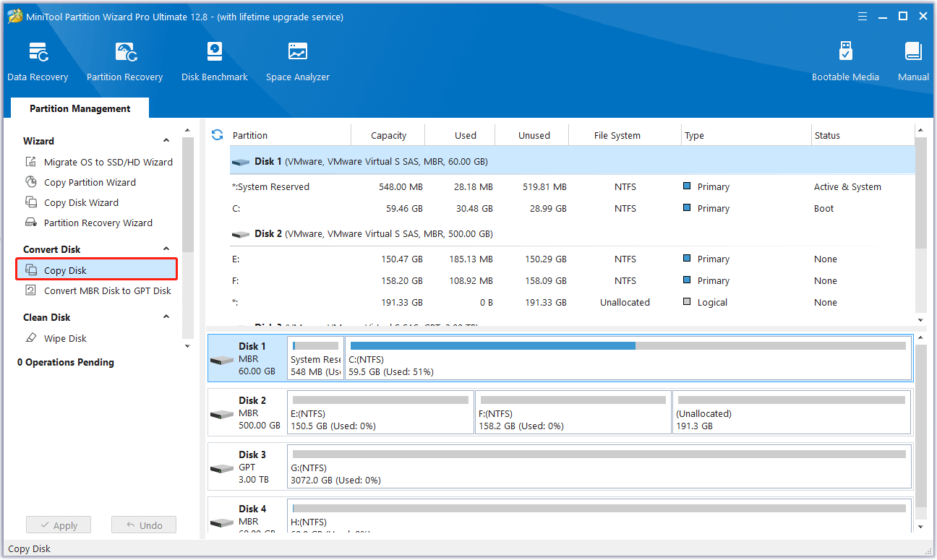Click the C:(NTFS) usage bar on Disk 1
937x560 pixels.
click(x=628, y=346)
